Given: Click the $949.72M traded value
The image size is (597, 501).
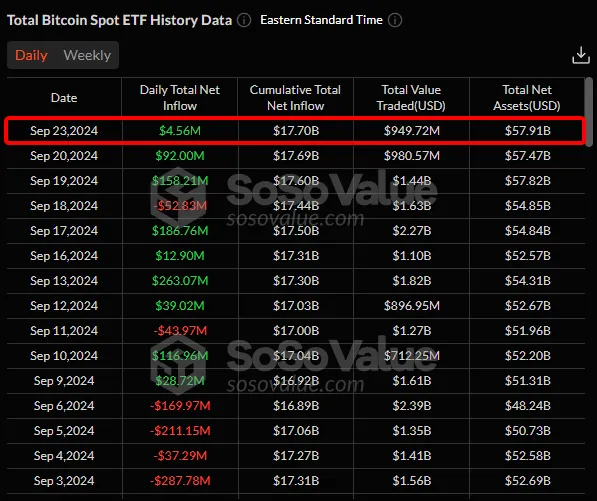Looking at the screenshot, I should point(412,131).
